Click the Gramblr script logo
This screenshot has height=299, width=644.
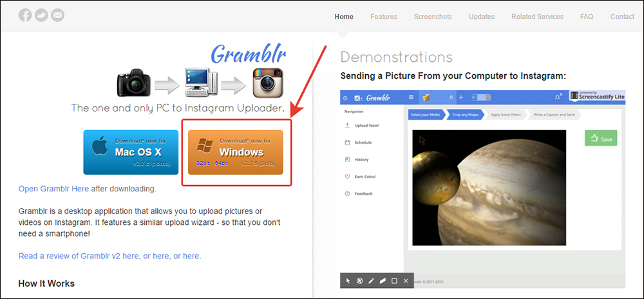click(x=249, y=55)
